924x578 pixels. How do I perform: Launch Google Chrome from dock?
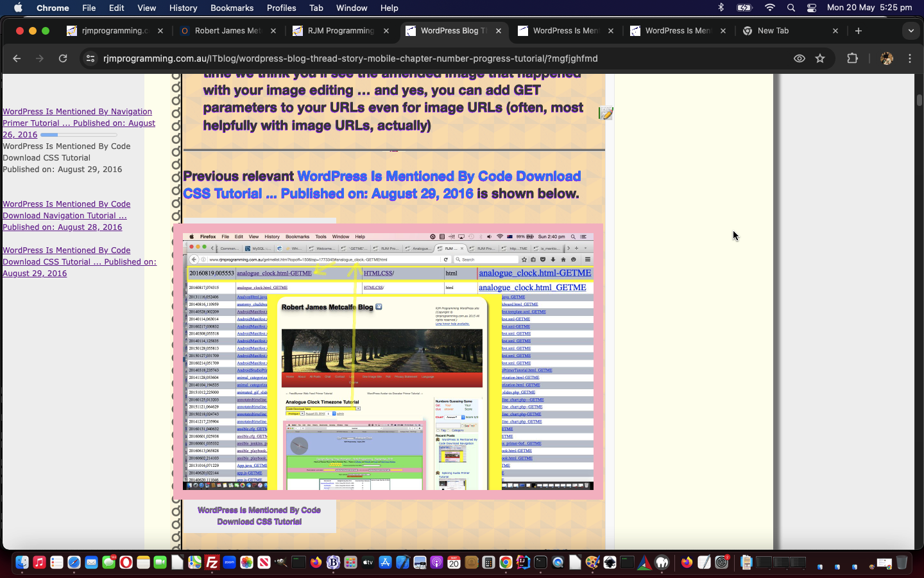pyautogui.click(x=506, y=563)
